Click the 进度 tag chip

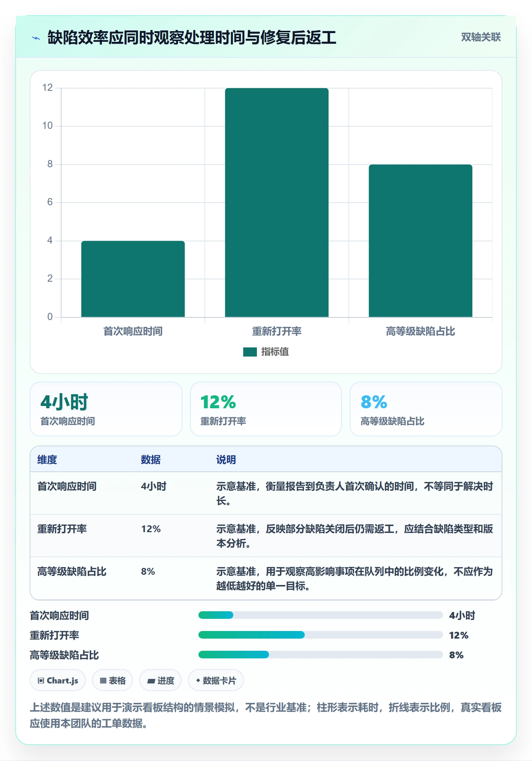tap(160, 680)
